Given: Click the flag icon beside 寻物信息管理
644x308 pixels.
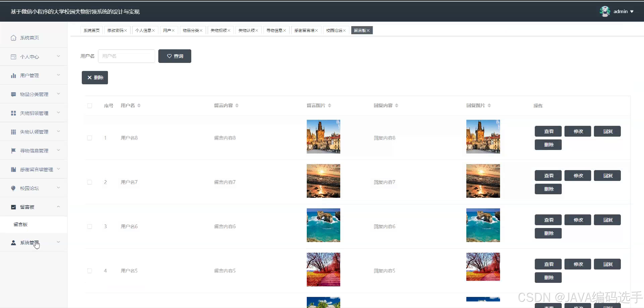Looking at the screenshot, I should pyautogui.click(x=13, y=151).
